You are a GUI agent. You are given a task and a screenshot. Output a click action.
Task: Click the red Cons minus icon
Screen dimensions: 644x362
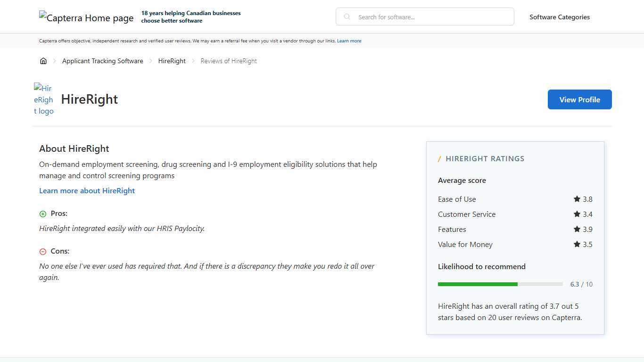point(43,252)
